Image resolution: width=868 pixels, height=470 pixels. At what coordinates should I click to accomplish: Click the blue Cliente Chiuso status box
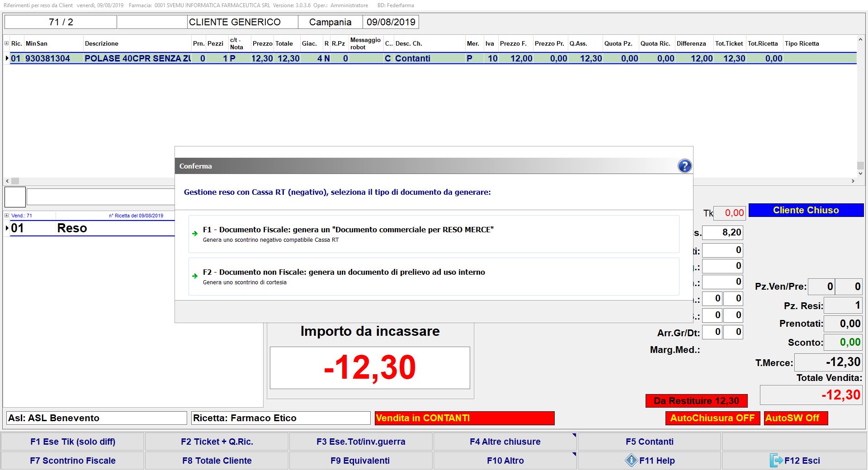(x=806, y=210)
